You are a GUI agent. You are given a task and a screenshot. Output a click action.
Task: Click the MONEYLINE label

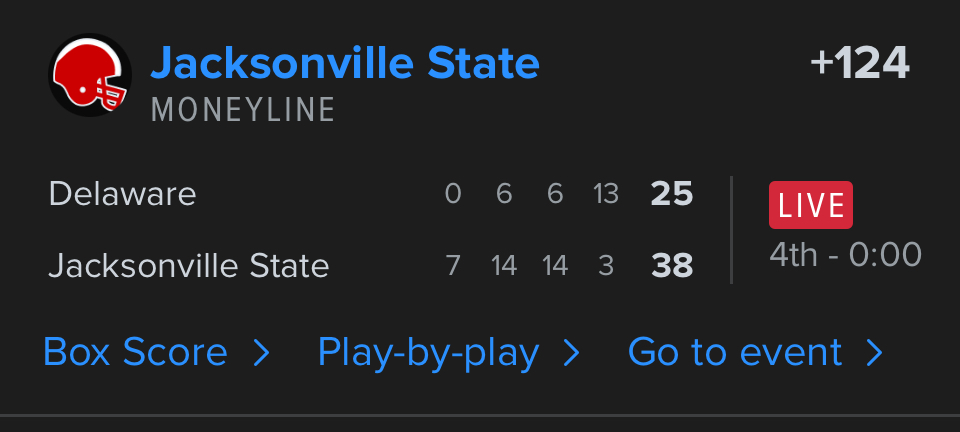coord(243,110)
